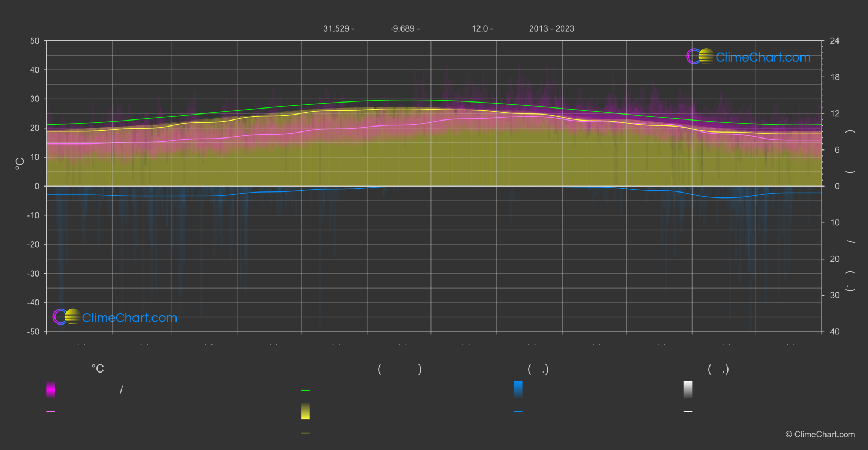868x450 pixels.
Task: Click the °C heading in the legend
Action: tap(98, 369)
